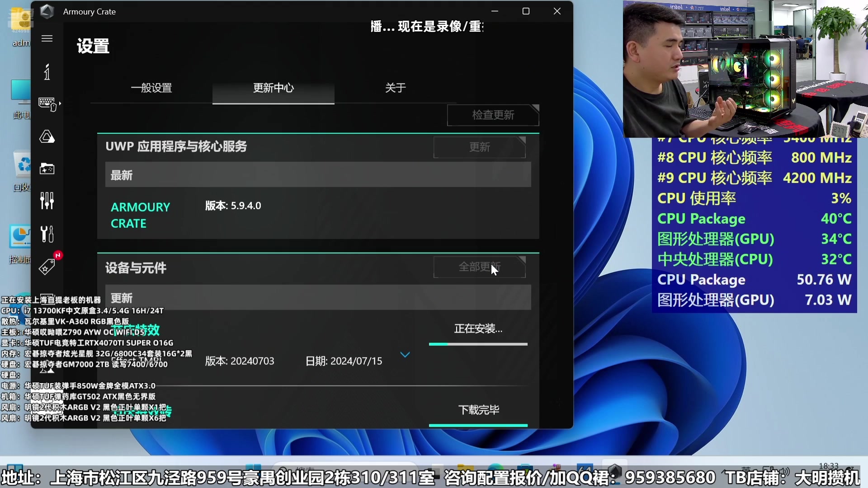Screen dimensions: 868x488
Task: Open the 控制面板 desktop icon
Action: point(20,244)
